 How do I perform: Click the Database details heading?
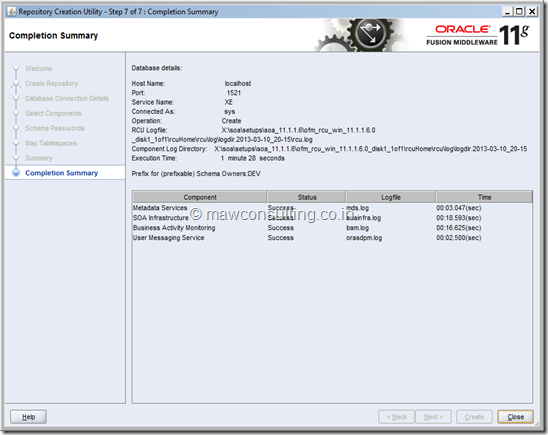point(157,68)
